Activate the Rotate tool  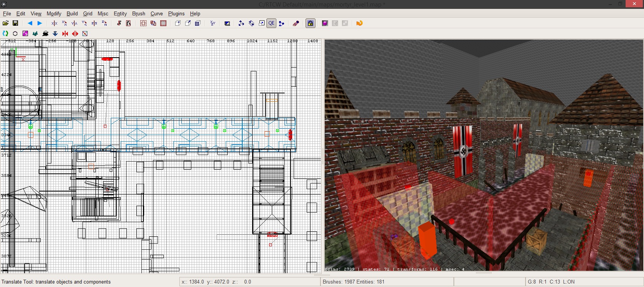coord(251,23)
